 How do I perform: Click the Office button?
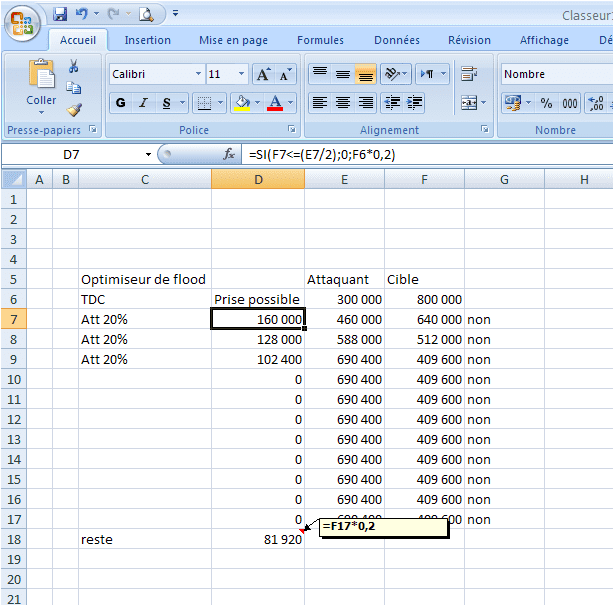coord(22,20)
